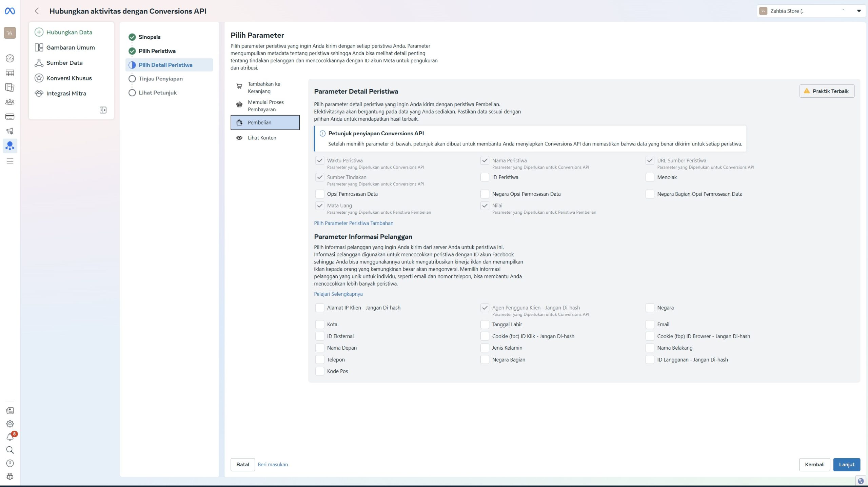Select Lihat Konten event tab
The image size is (868, 487).
coord(261,138)
